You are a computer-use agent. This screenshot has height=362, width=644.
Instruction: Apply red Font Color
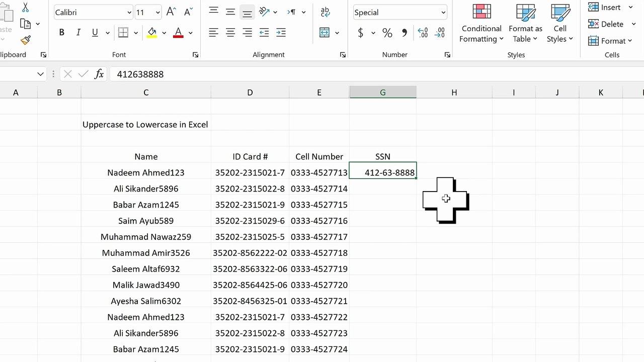[178, 33]
